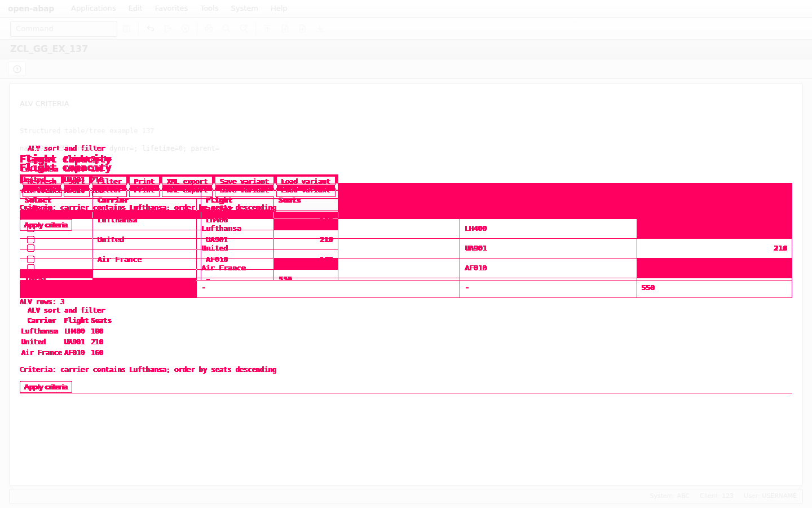Screen dimensions: 812x508
Task: Click the First page up-arrow icon
Action: 268,29
